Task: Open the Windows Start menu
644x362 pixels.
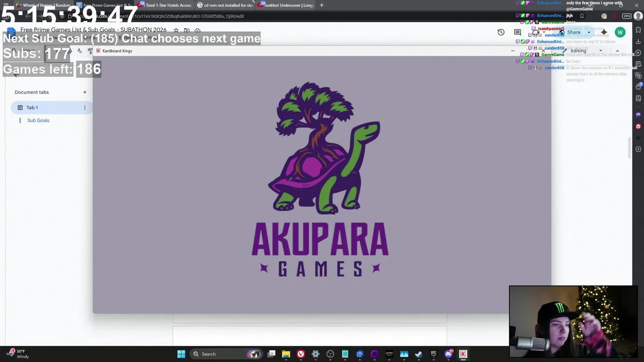Action: click(181, 354)
